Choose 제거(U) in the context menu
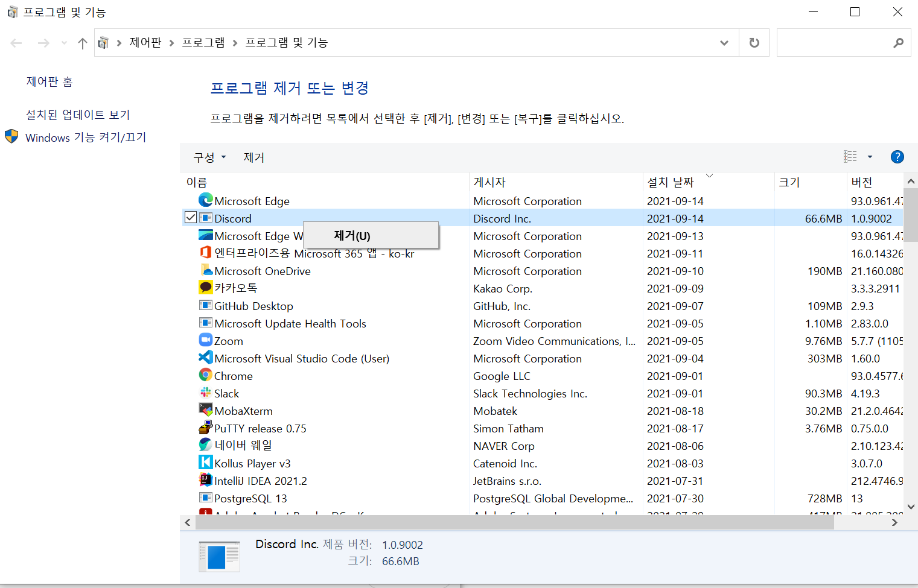The height and width of the screenshot is (588, 918). tap(371, 235)
